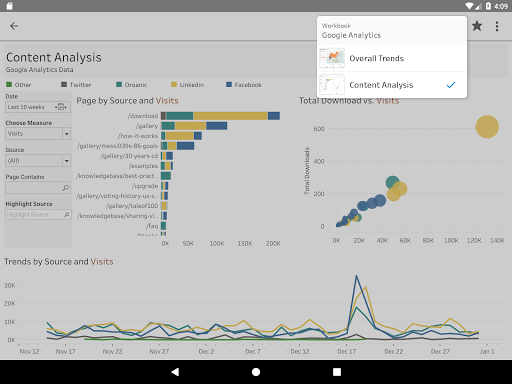Select the large yellow bubble in scatter plot
Image resolution: width=512 pixels, height=384 pixels.
(x=487, y=127)
